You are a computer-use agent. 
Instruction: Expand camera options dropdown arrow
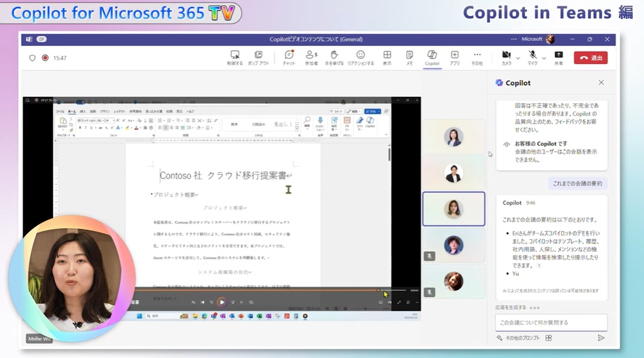click(x=518, y=58)
